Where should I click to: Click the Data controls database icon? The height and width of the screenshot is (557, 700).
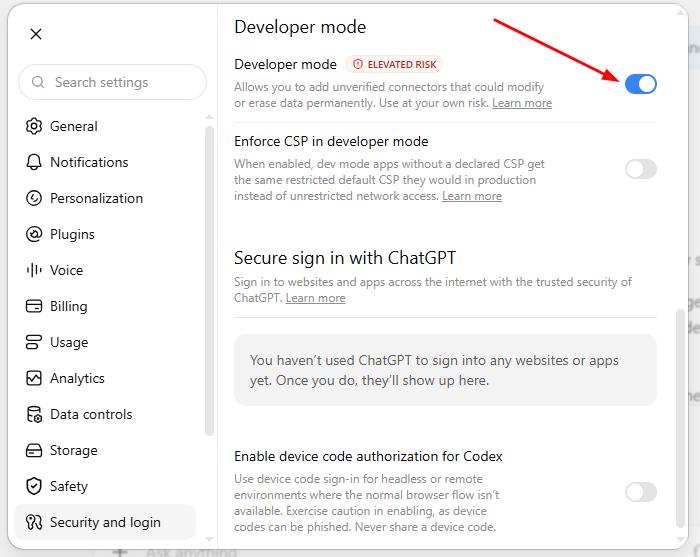(34, 415)
